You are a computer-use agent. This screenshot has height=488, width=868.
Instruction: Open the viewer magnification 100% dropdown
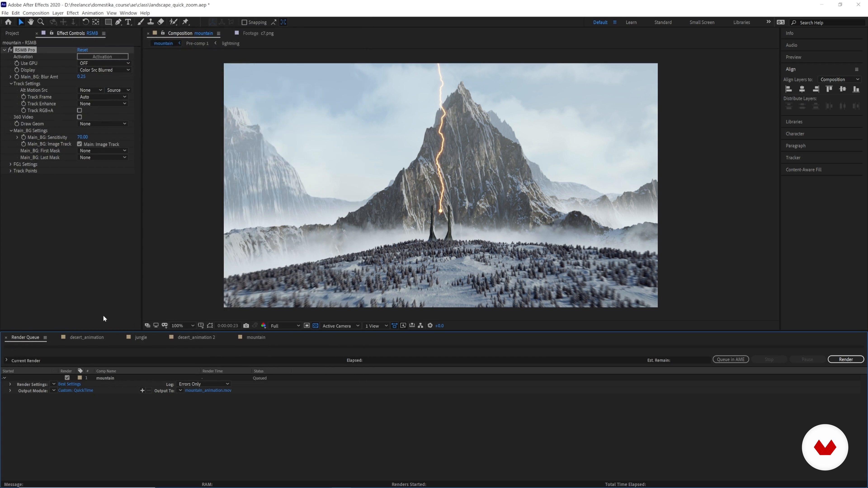[183, 326]
